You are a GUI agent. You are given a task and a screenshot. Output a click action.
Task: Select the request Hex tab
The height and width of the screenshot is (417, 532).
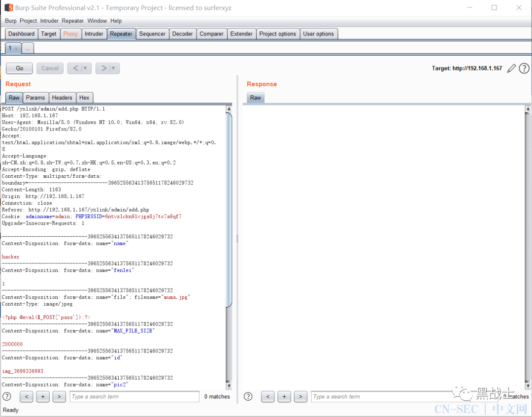tap(84, 97)
